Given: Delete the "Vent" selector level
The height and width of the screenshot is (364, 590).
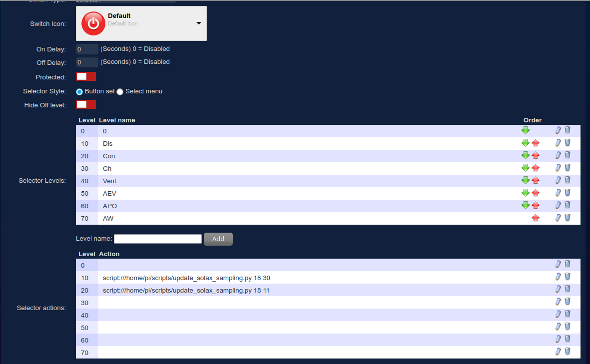Looking at the screenshot, I should (567, 180).
